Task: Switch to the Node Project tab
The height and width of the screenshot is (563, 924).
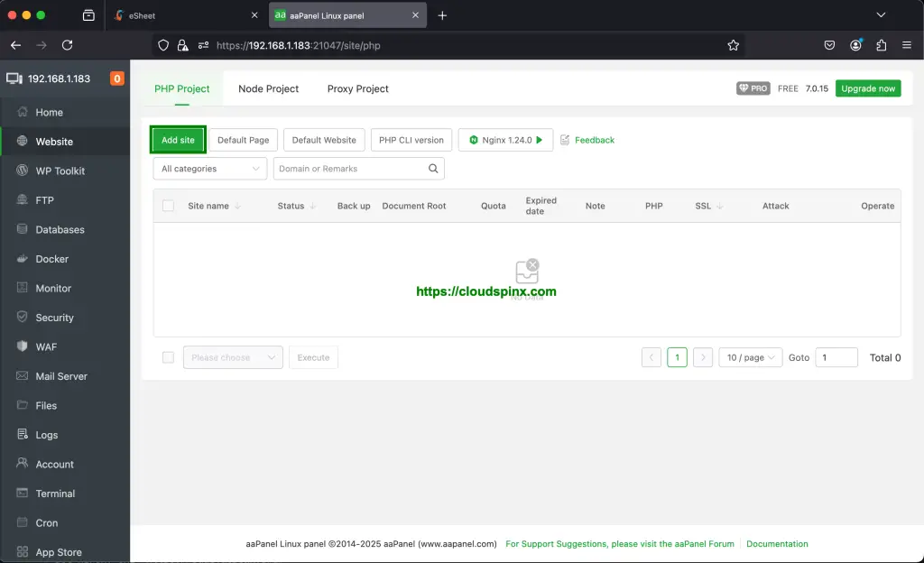Action: 268,88
